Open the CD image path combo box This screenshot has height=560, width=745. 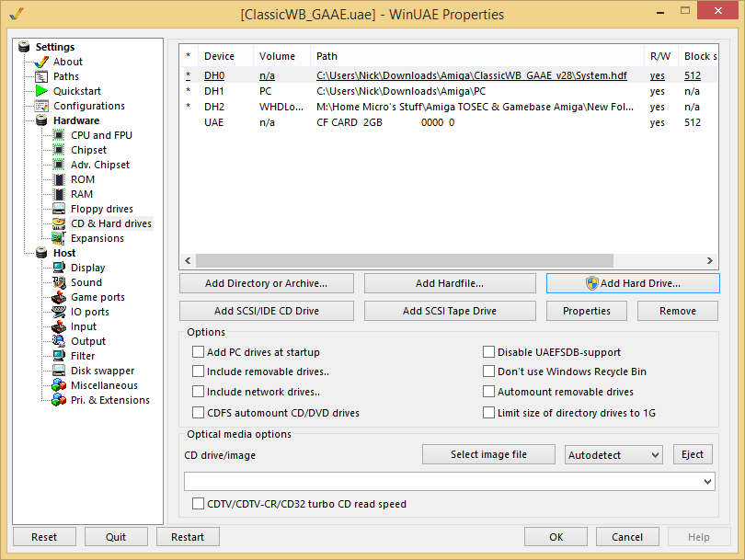(450, 482)
